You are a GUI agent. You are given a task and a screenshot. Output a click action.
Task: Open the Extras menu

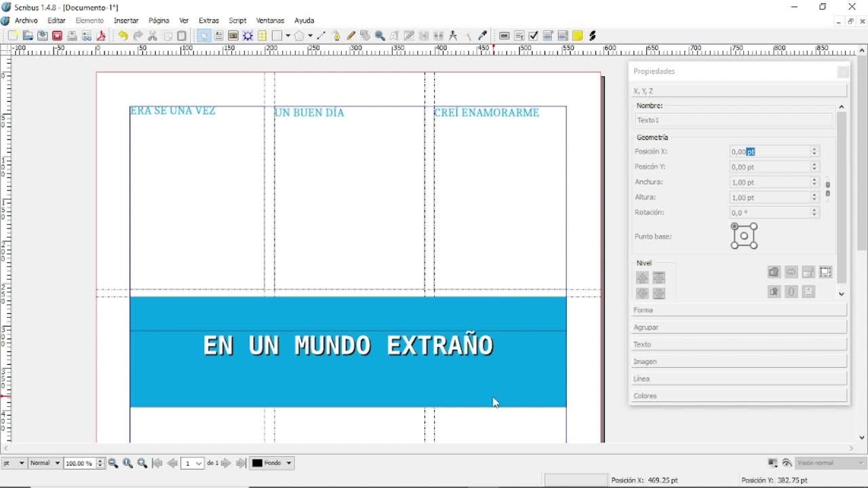(209, 21)
